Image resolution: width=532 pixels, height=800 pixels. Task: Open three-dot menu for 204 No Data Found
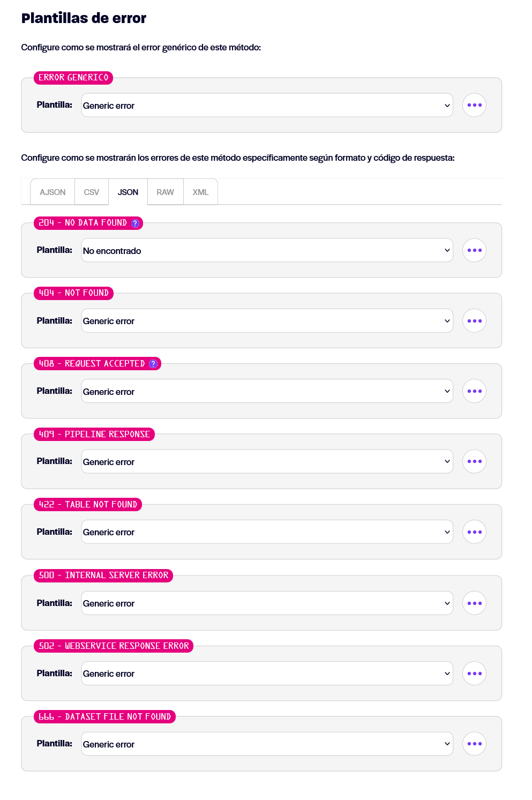[474, 250]
